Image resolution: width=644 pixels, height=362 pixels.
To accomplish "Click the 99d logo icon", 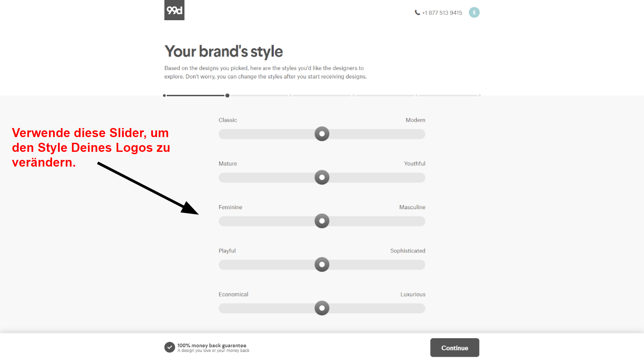I will [174, 10].
